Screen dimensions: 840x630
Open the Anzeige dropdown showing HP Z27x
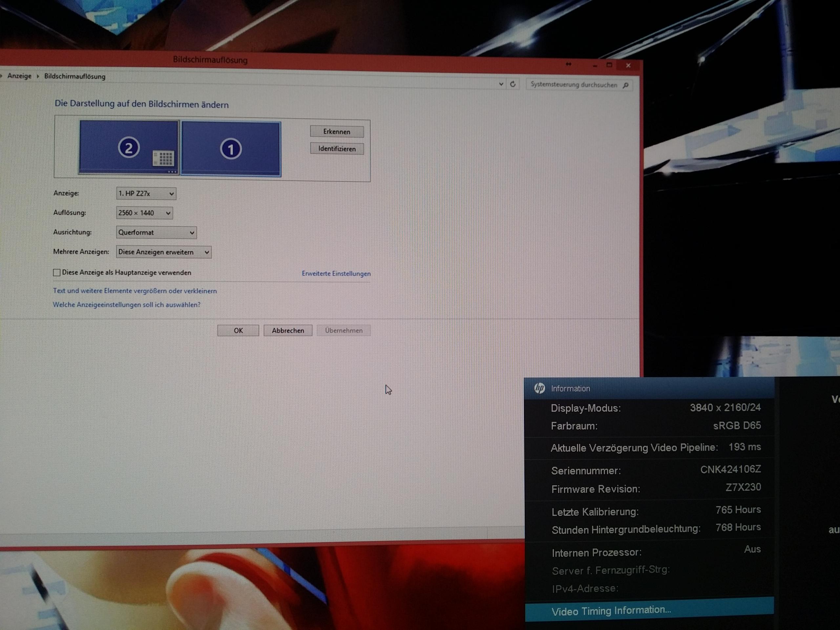click(x=146, y=193)
